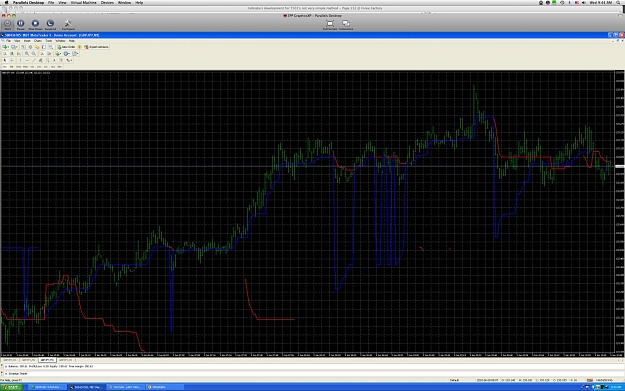The height and width of the screenshot is (391, 625).
Task: Switch chart to bar chart style
Action: tap(5, 53)
